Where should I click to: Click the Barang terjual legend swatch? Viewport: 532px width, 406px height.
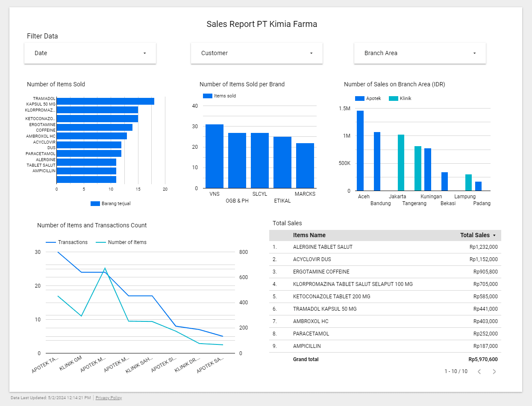click(95, 203)
